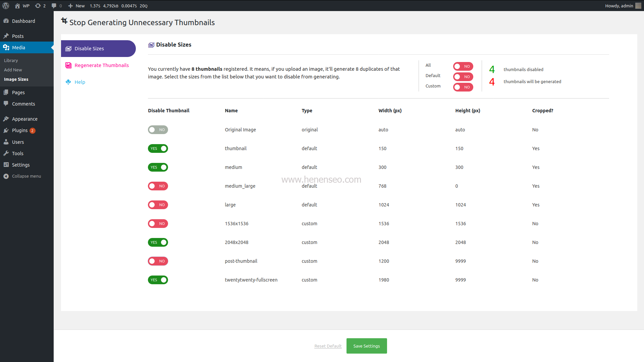
Task: Click the comments bubble icon in admin bar
Action: [54, 6]
